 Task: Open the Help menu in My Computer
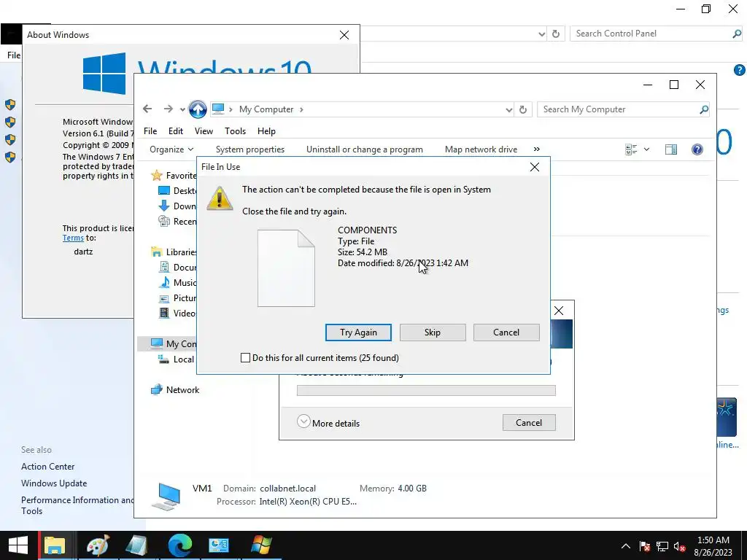pyautogui.click(x=266, y=131)
